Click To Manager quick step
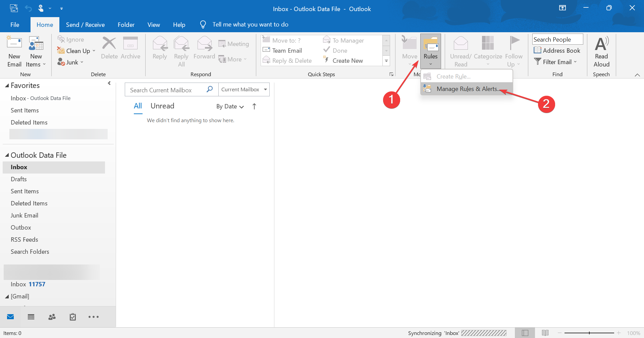 343,40
